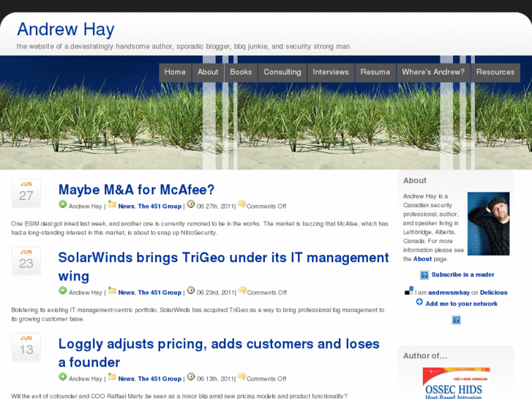
Task: Click the clock icon beside 06 23rd, 2011
Action: point(191,291)
